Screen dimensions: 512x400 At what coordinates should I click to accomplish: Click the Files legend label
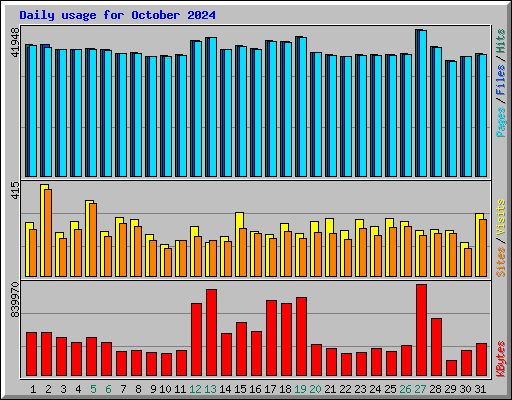pyautogui.click(x=501, y=80)
